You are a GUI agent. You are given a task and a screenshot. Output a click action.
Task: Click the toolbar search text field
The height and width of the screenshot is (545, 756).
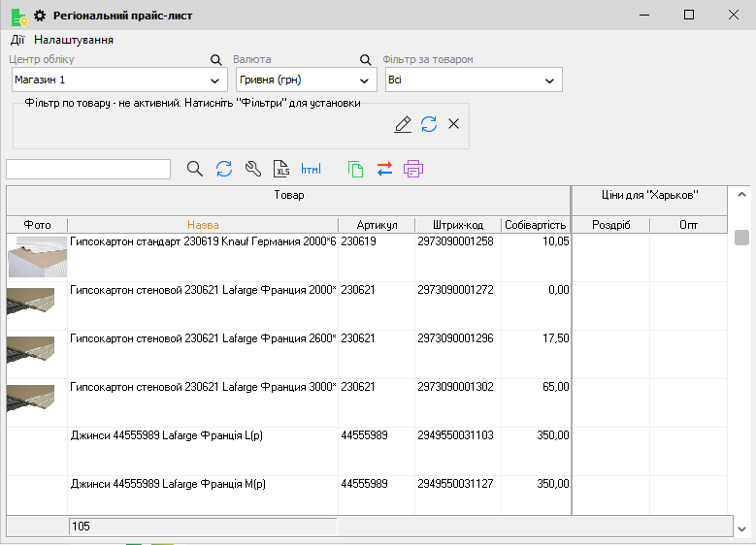pos(88,169)
